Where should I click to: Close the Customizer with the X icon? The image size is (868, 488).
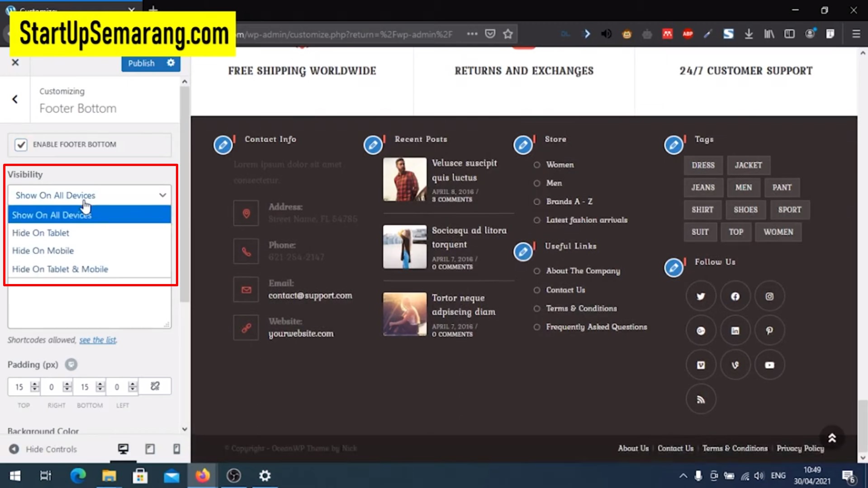[15, 62]
